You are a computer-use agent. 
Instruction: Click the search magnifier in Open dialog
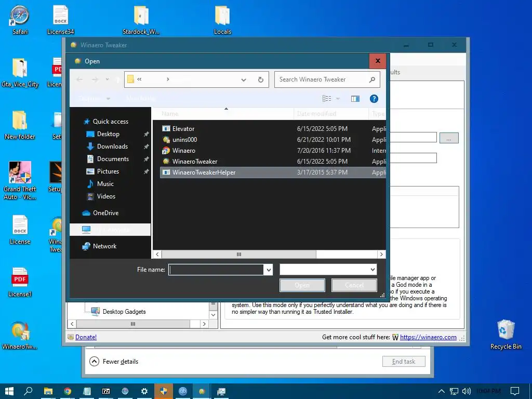(x=372, y=79)
